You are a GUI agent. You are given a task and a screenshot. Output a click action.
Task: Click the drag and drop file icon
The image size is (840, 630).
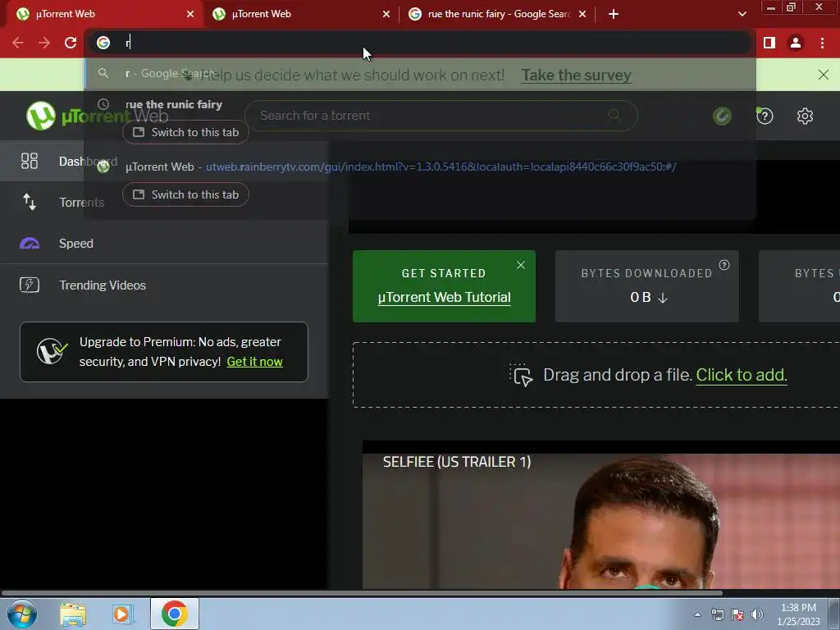(521, 375)
